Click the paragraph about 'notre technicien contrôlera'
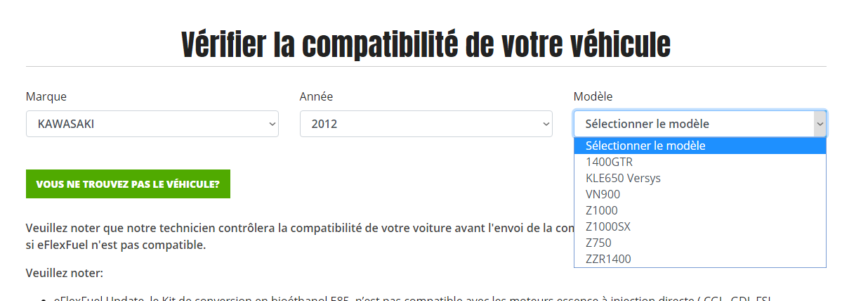This screenshot has width=868, height=301. click(295, 229)
